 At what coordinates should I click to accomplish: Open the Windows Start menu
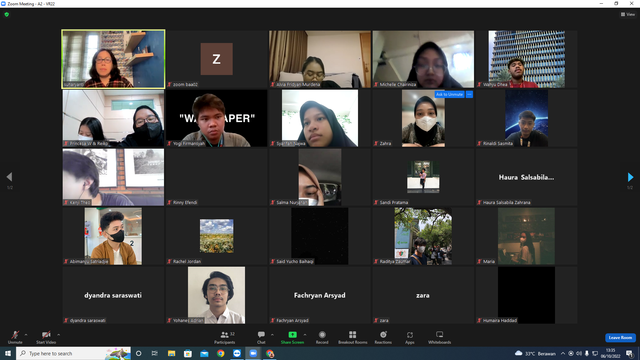tap(8, 353)
